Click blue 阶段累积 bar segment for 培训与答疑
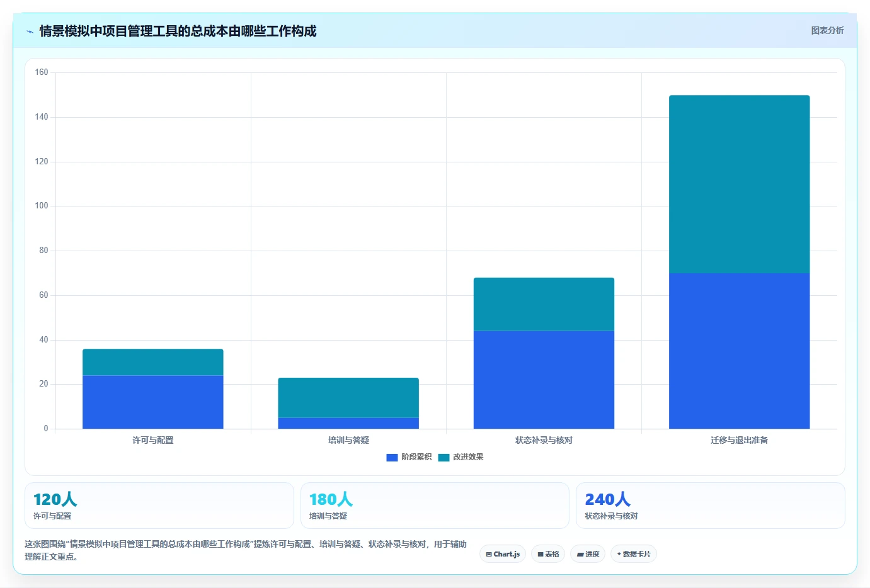This screenshot has height=588, width=870. coord(348,423)
